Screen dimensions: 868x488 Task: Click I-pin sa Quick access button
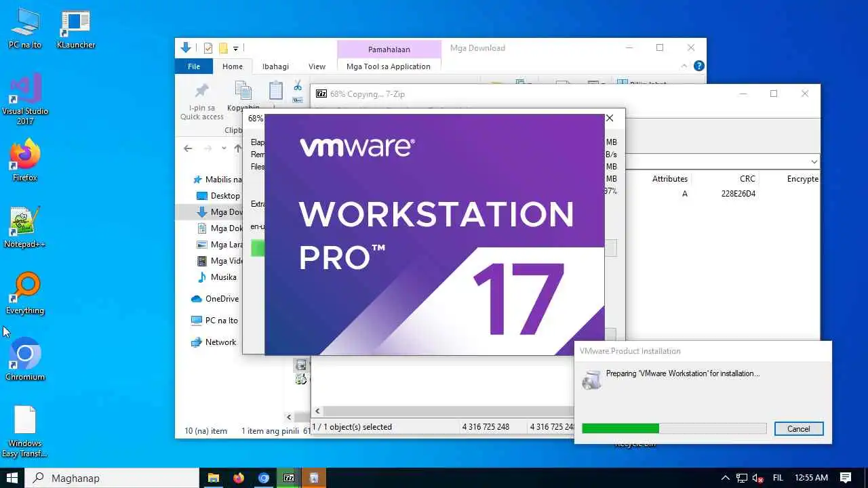201,102
